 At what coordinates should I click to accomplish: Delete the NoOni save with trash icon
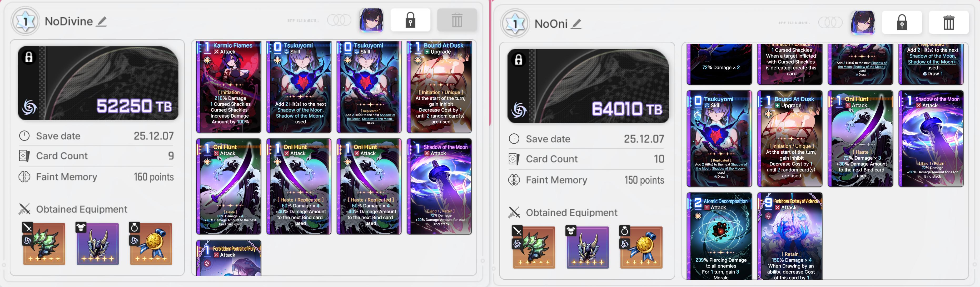(x=948, y=22)
